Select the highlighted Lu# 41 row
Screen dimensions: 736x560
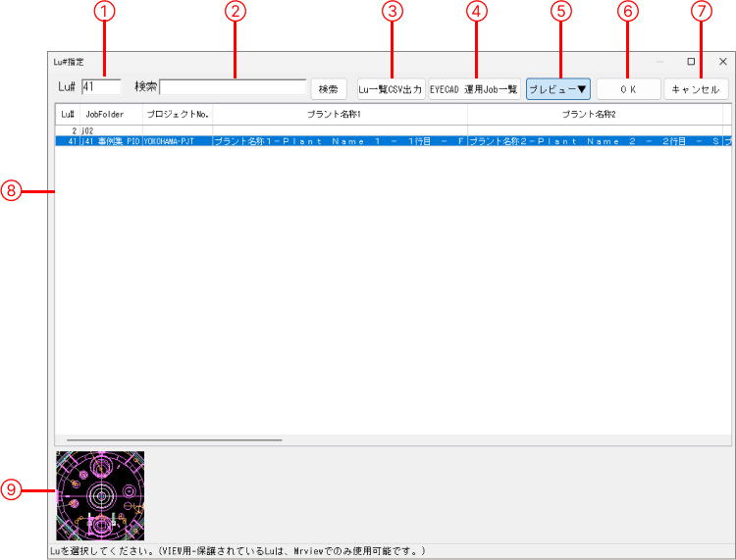click(x=294, y=141)
